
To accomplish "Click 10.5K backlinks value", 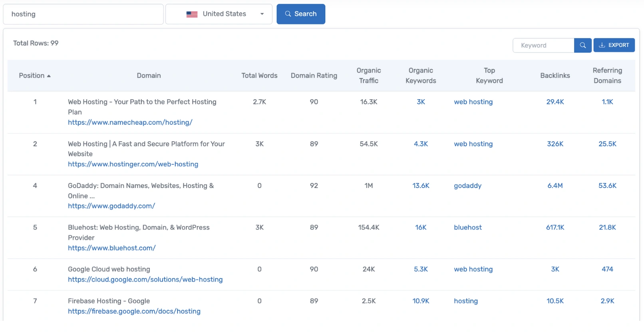I will point(555,301).
